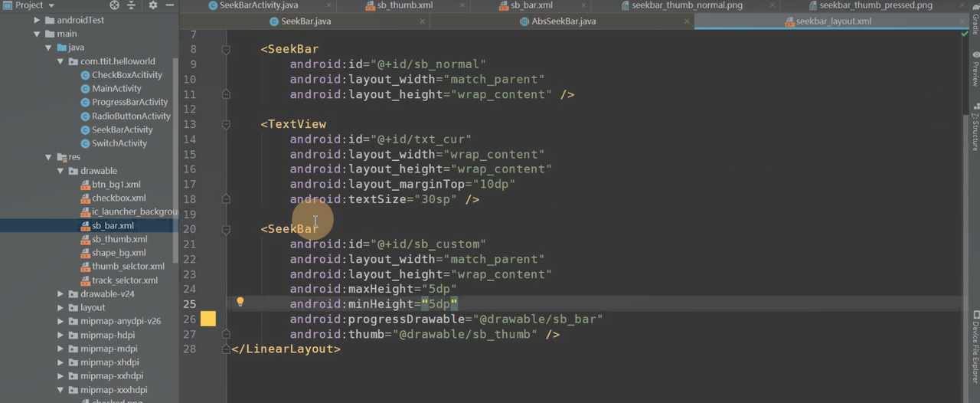Collapse the mipmap-xxxhdpi folder
Viewport: 980px width, 403px height.
[61, 390]
